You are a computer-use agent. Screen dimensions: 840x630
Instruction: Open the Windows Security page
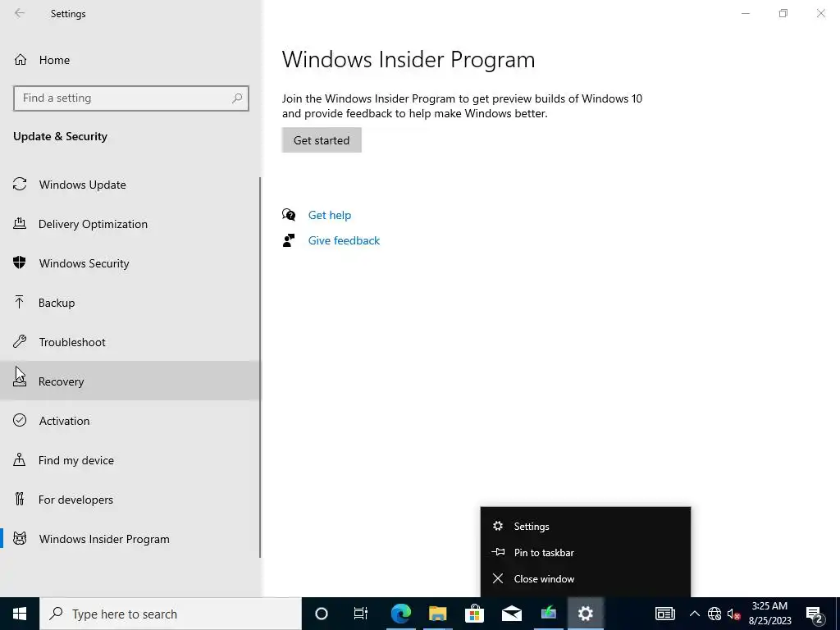[130, 263]
